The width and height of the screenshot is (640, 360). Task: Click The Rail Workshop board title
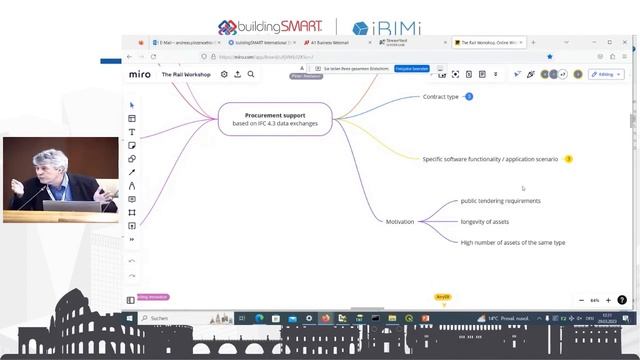pyautogui.click(x=186, y=75)
